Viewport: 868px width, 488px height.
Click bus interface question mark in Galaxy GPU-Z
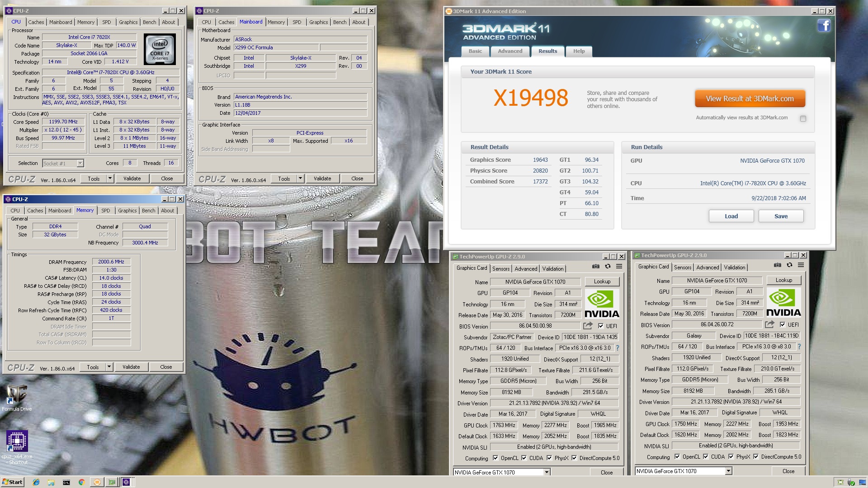click(x=799, y=347)
